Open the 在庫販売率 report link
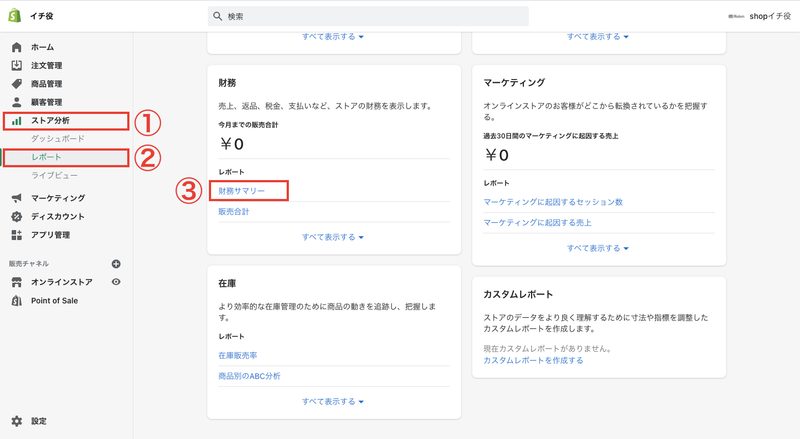 [238, 355]
